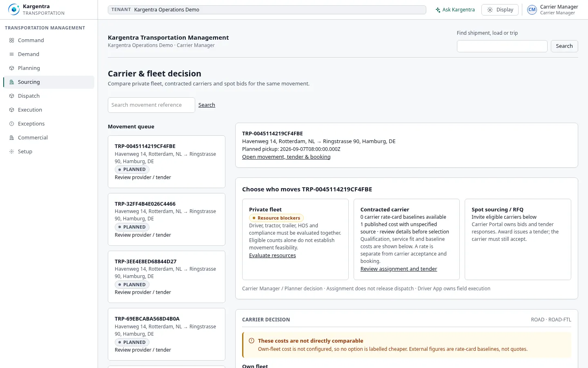Image resolution: width=588 pixels, height=368 pixels.
Task: Click the Resource blockers badge
Action: 276,218
